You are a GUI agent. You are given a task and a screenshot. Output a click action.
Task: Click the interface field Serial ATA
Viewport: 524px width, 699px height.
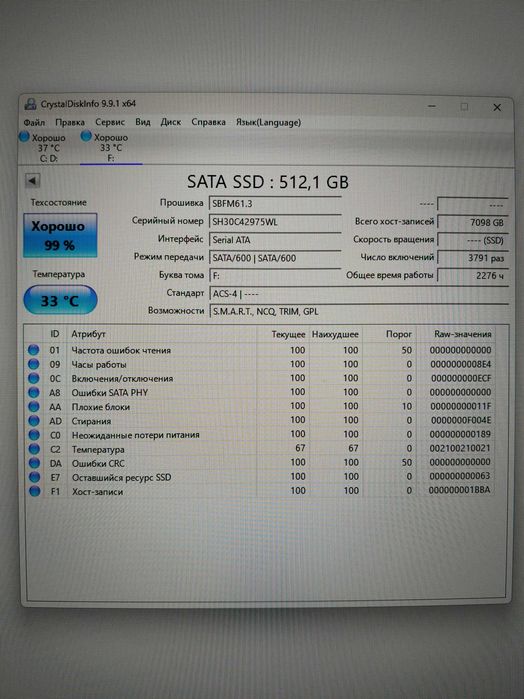(275, 240)
